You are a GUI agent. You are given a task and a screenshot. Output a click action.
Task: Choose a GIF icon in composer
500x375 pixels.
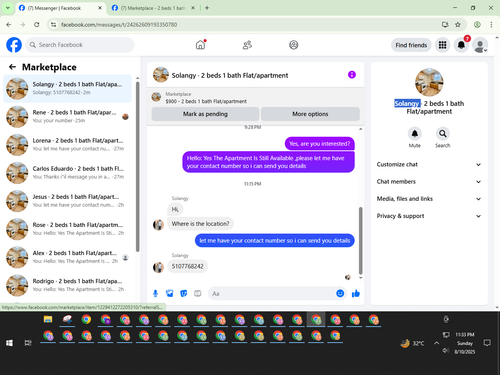coord(198,293)
